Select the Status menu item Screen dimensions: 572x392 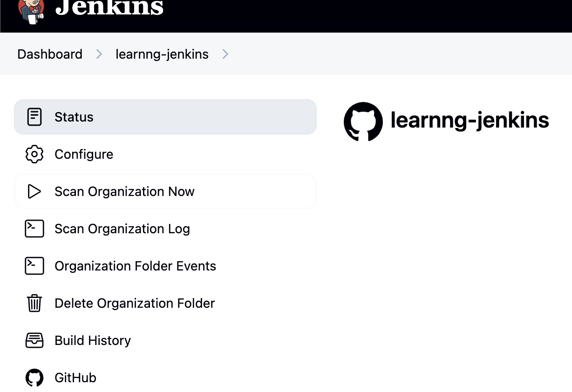point(74,117)
